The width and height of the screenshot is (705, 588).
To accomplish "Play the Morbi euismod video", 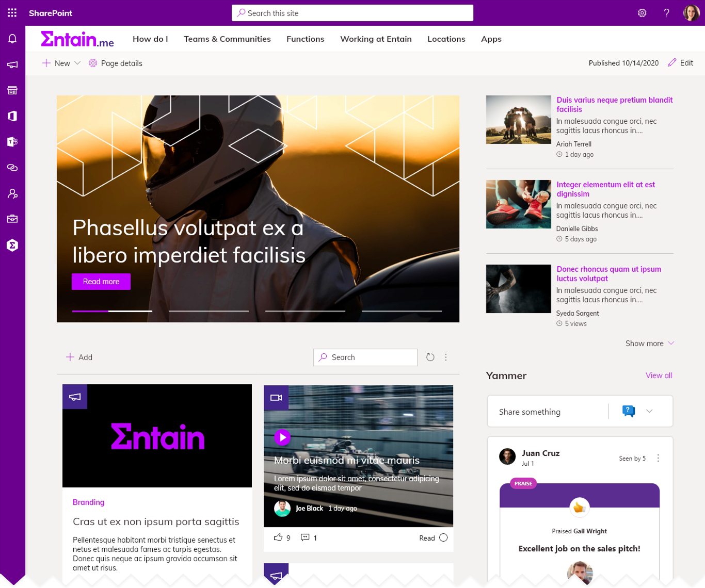I will coord(282,437).
